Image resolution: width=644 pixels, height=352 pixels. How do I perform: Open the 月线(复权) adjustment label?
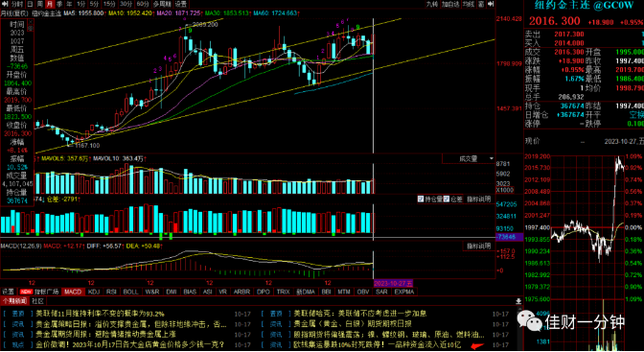click(x=14, y=13)
